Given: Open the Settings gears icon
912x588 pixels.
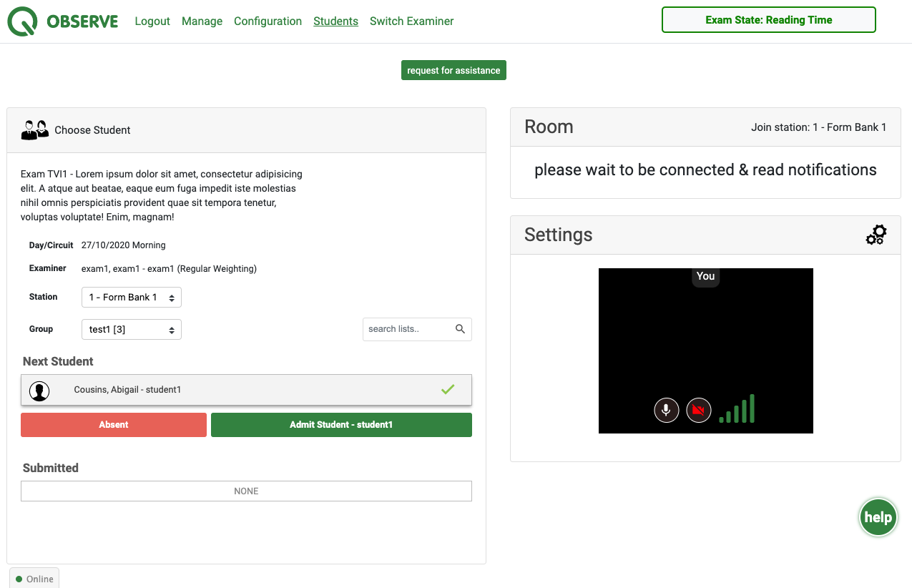Looking at the screenshot, I should 876,235.
